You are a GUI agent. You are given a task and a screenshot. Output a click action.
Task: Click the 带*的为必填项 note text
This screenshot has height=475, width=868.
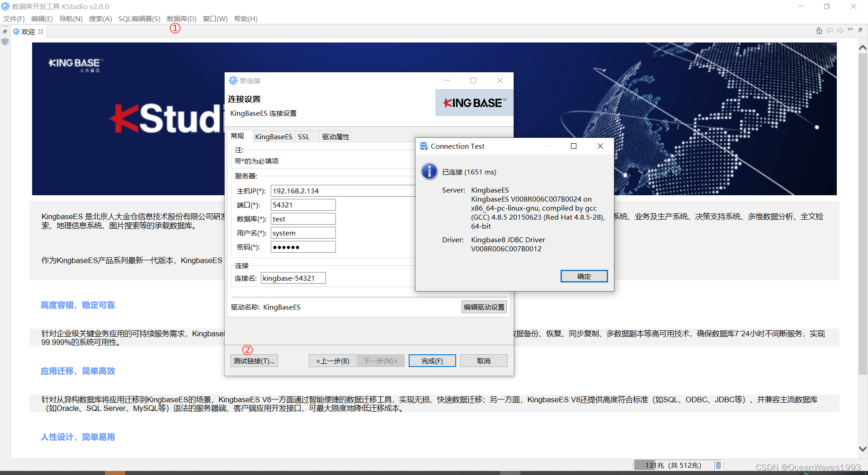point(256,161)
